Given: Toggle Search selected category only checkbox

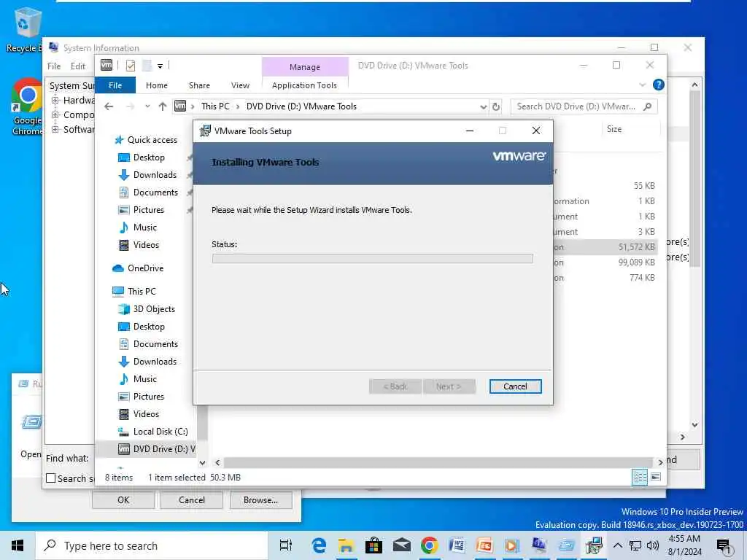Looking at the screenshot, I should tap(51, 478).
